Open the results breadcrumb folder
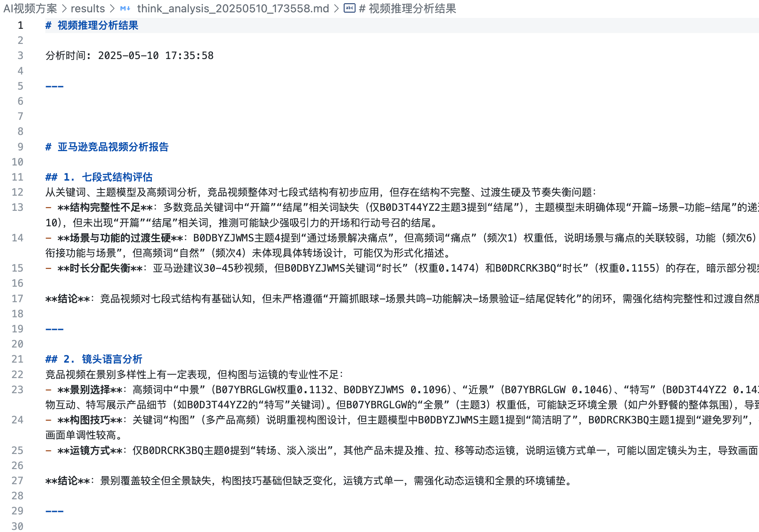Screen dimensions: 759x532 88,8
